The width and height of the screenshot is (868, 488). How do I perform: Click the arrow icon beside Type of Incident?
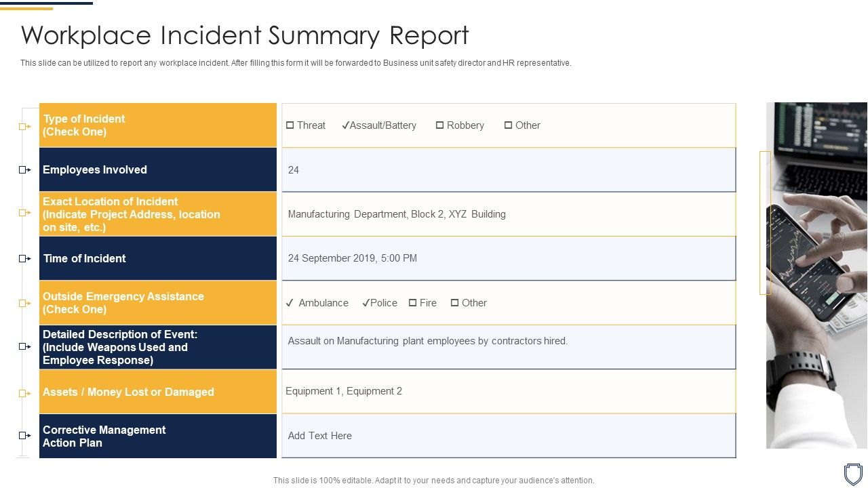click(x=24, y=125)
